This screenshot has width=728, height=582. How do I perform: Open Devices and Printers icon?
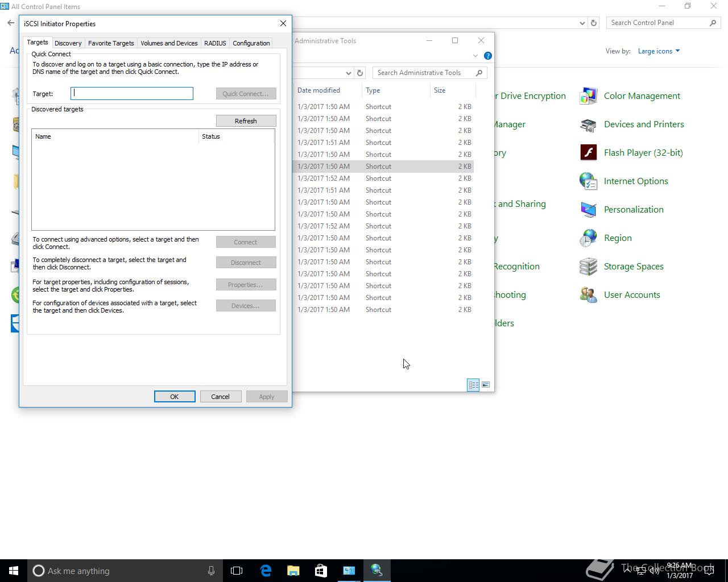tap(588, 124)
